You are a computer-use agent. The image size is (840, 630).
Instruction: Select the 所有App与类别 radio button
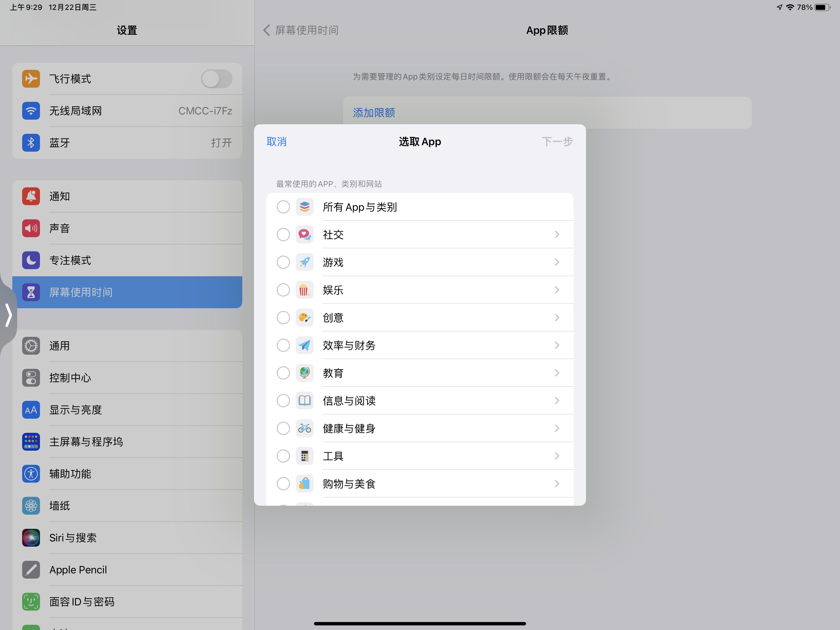[x=283, y=207]
